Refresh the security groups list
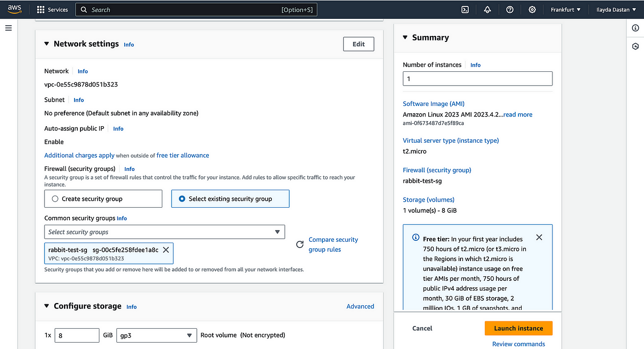Screen dimensions: 644x349 300,244
